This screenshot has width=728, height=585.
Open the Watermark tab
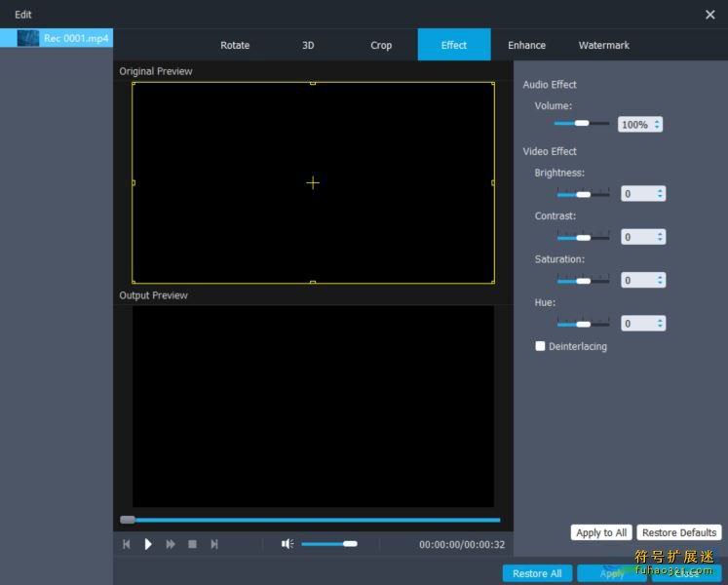click(x=603, y=45)
